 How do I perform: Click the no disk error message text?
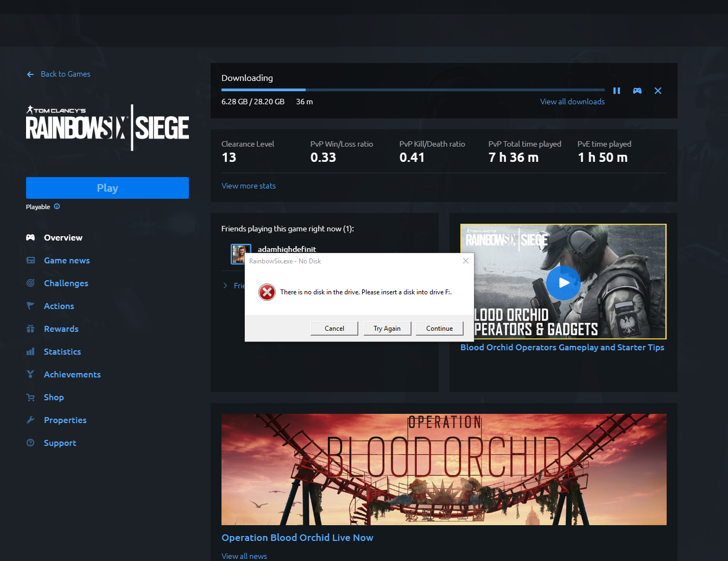(x=366, y=292)
